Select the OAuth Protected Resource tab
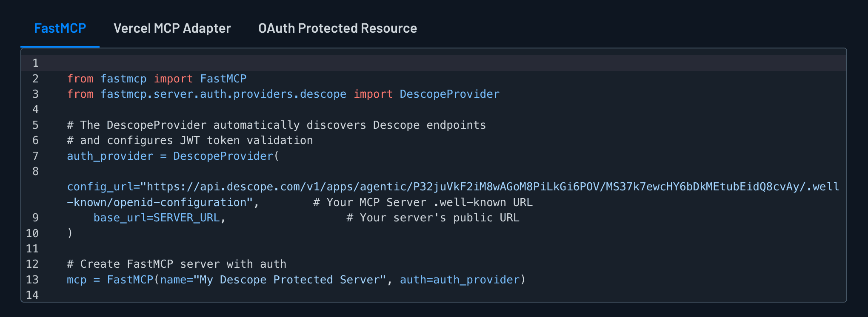Screen dimensions: 868x317 pos(337,28)
